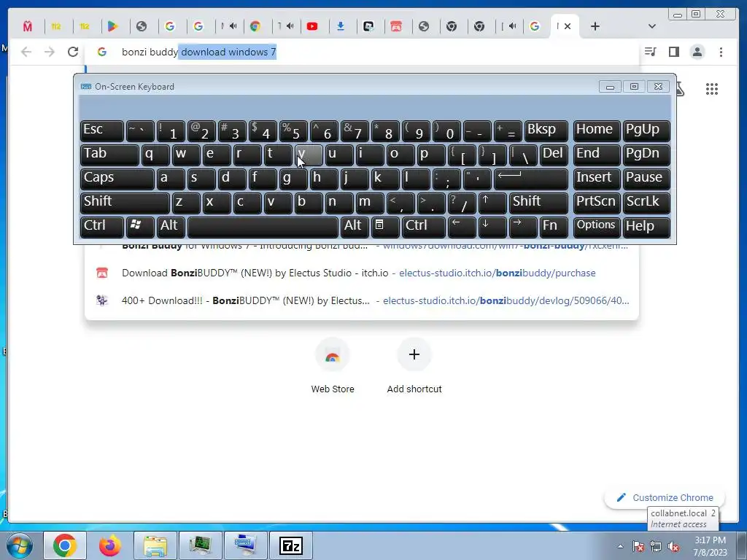Tap the PgDn key
Screen dimensions: 747x560
point(646,155)
